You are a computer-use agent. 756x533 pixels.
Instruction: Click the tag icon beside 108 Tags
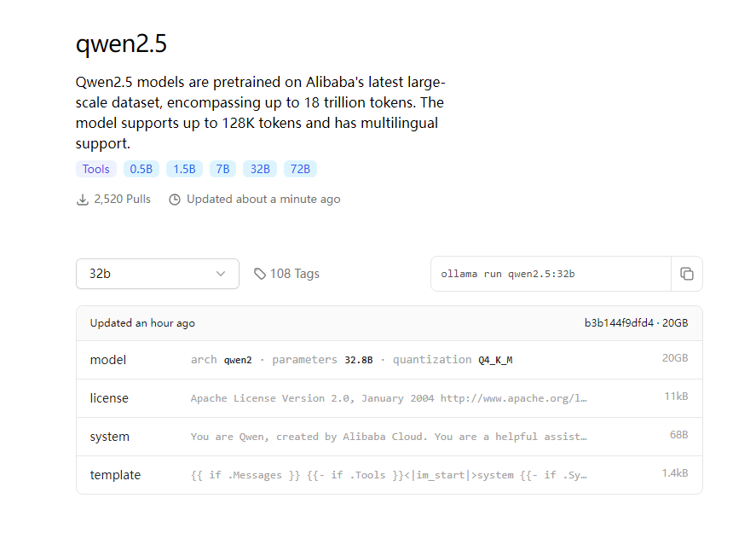tap(260, 274)
